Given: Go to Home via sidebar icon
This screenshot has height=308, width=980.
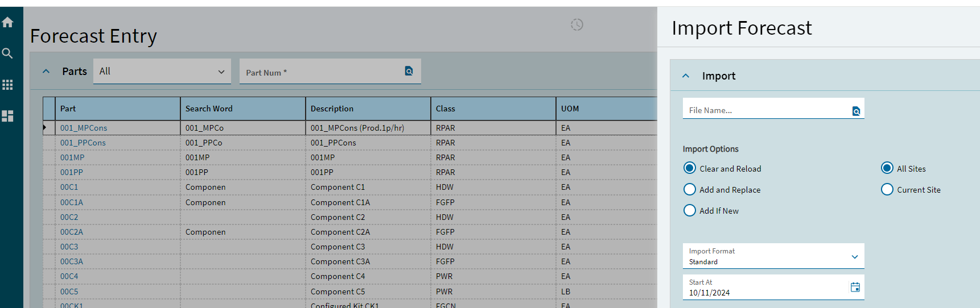Looking at the screenshot, I should click(x=7, y=22).
